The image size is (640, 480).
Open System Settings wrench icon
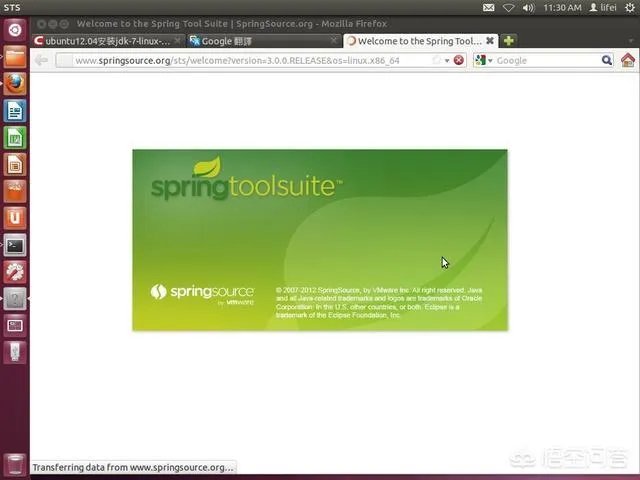(15, 271)
